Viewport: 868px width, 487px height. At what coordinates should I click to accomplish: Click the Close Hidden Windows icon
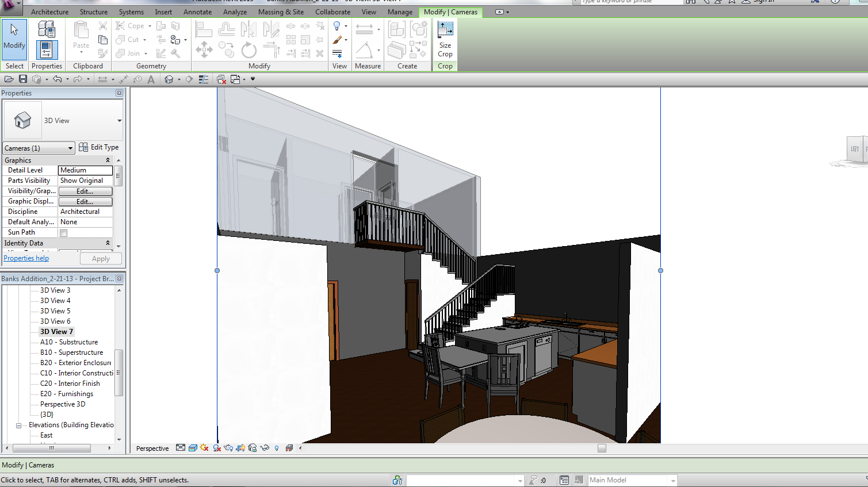[221, 79]
